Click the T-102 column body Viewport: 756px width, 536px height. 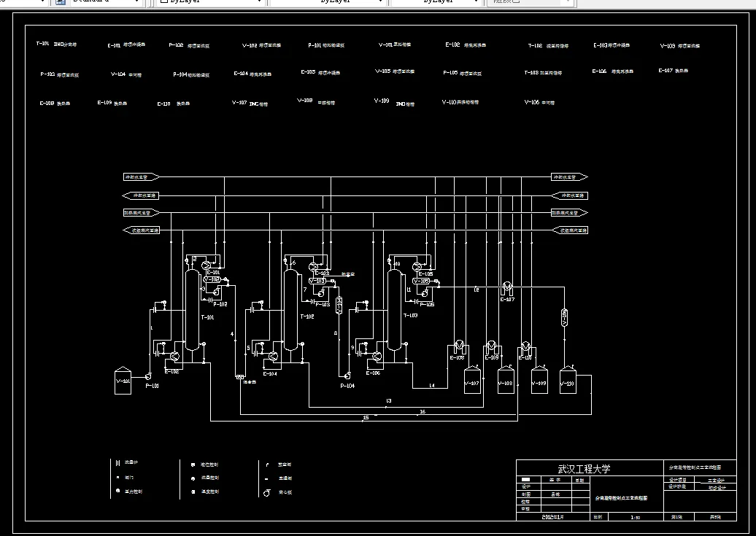click(x=290, y=310)
